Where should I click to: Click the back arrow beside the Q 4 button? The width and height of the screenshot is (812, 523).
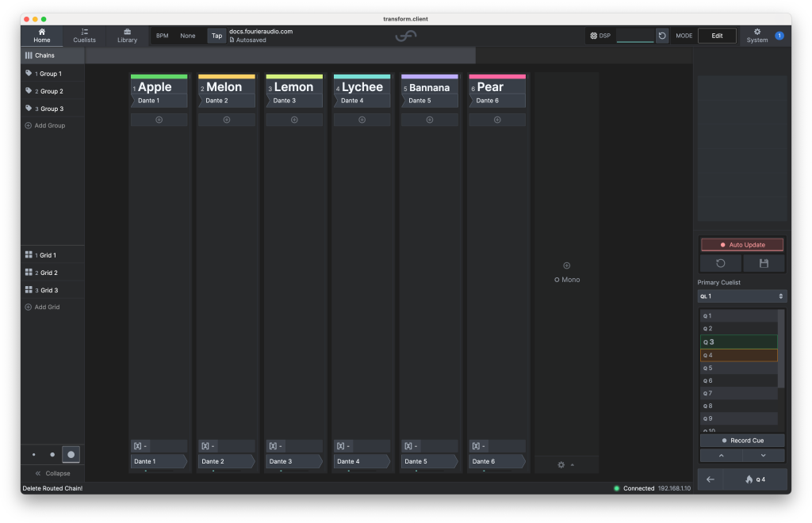[710, 479]
